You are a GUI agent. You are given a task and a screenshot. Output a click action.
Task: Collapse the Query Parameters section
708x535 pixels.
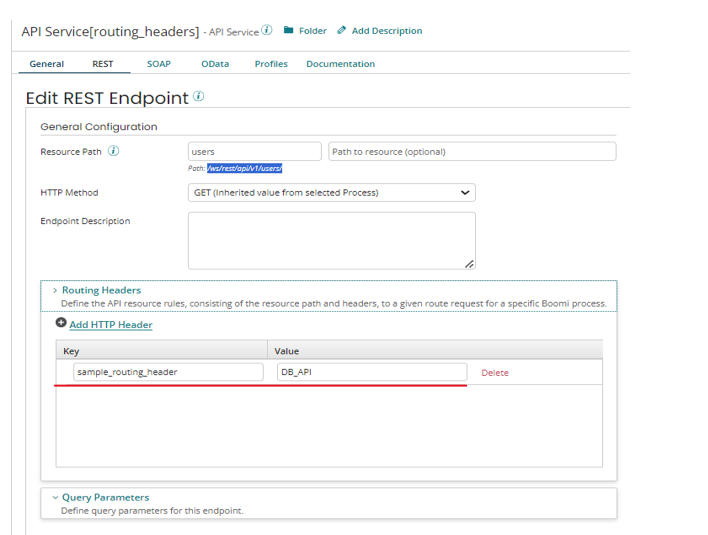[55, 497]
